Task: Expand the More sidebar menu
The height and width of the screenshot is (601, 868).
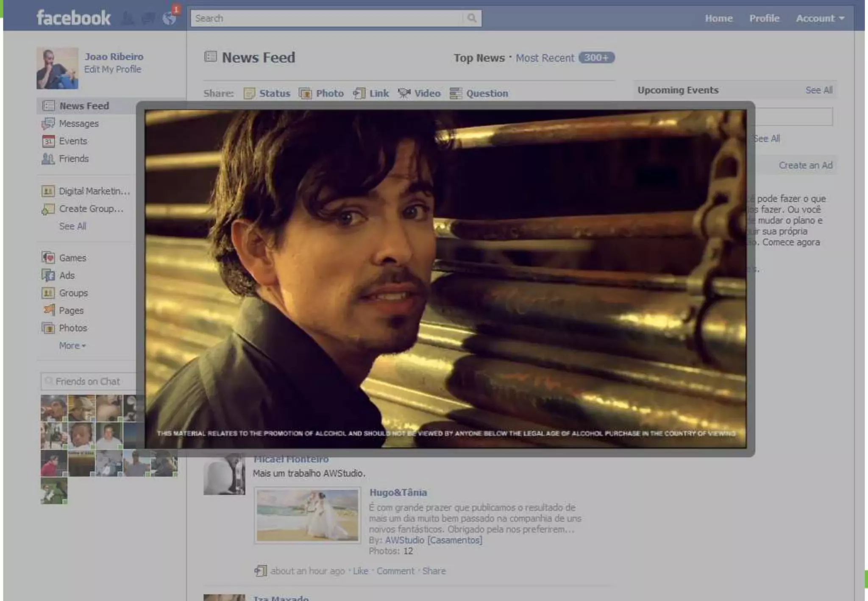Action: 72,346
